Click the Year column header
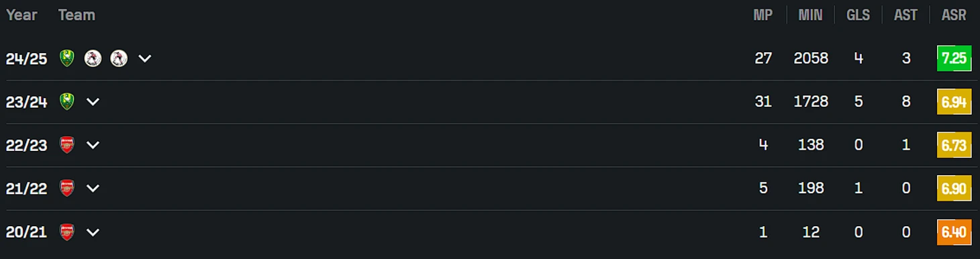Screen dimensions: 980x259 21,15
